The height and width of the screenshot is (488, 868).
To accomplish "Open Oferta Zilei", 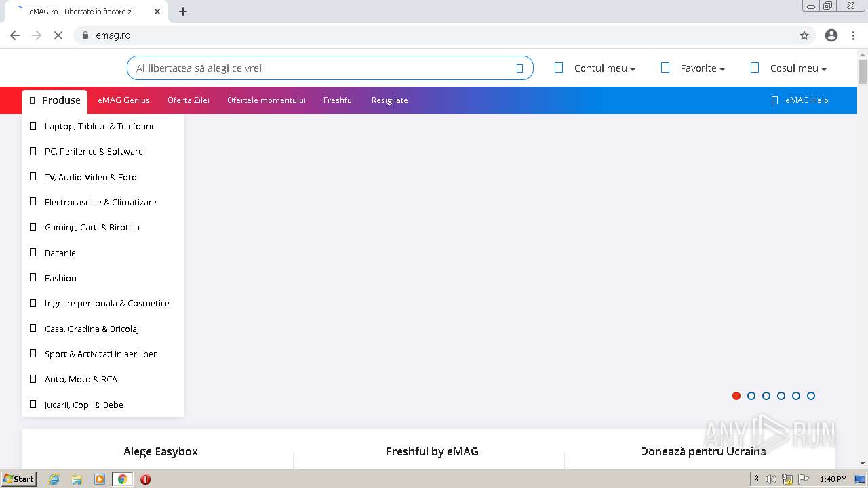I will (x=189, y=100).
